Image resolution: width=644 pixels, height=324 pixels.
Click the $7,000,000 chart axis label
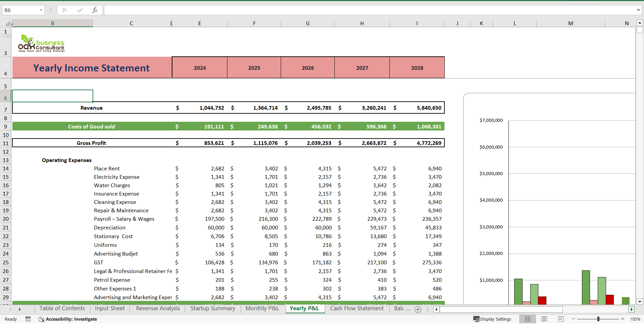pyautogui.click(x=491, y=120)
